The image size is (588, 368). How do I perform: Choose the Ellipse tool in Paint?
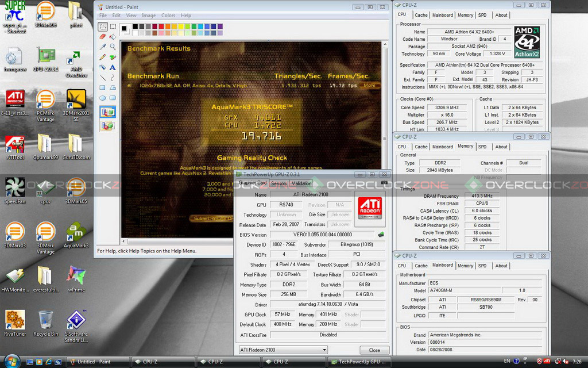coord(103,98)
